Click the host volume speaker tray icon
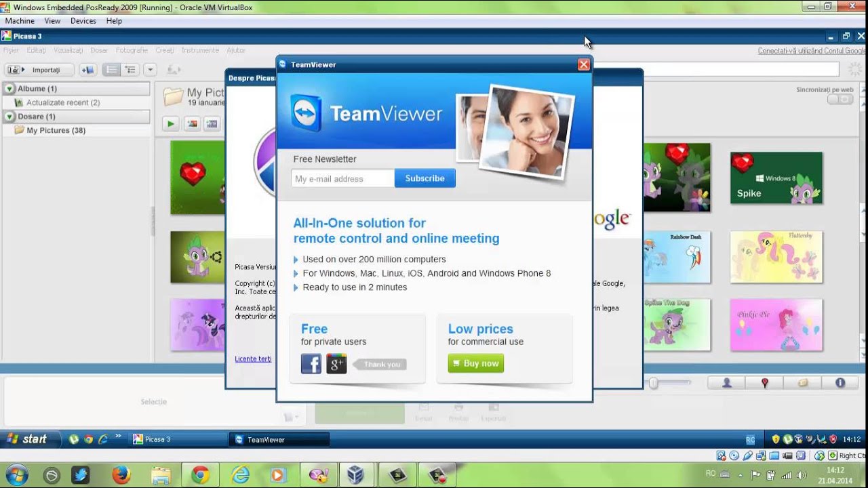The height and width of the screenshot is (488, 868). (802, 475)
